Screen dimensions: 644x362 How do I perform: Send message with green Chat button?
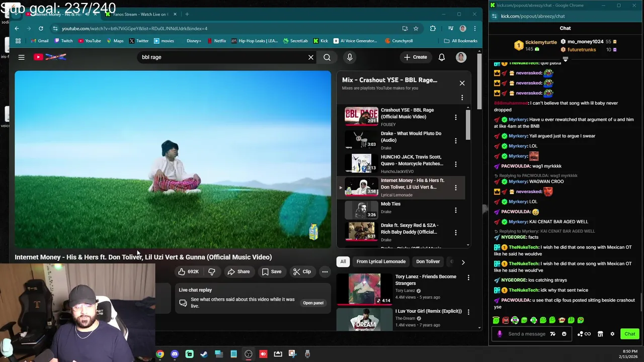(630, 334)
